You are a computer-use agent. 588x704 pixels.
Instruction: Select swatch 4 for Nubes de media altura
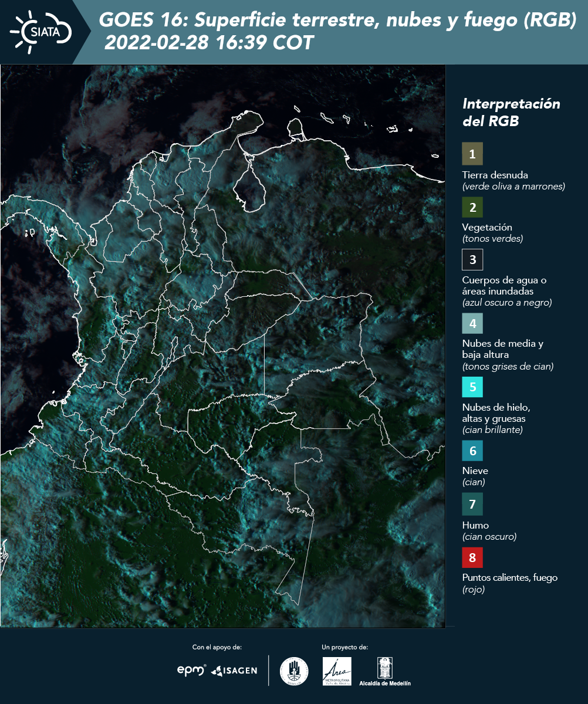click(x=472, y=323)
